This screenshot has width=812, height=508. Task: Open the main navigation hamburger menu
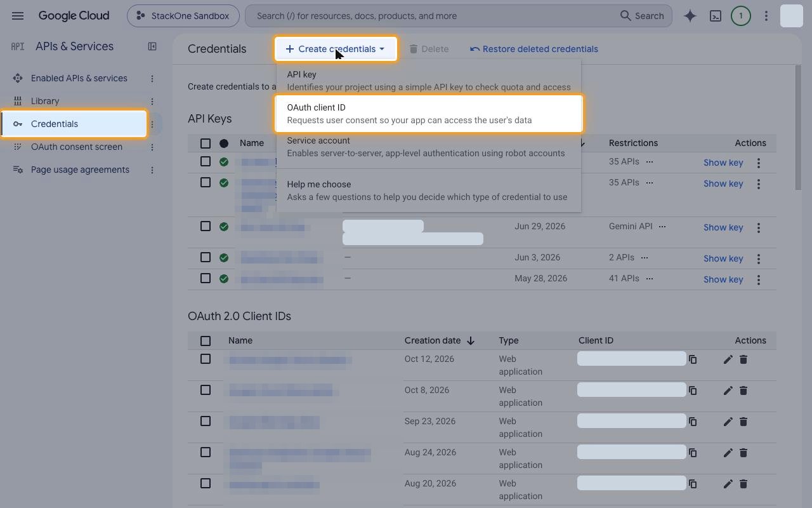click(18, 16)
